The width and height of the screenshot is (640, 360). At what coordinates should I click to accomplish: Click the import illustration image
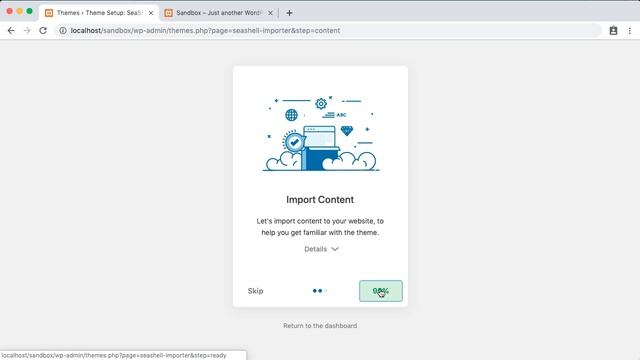[x=320, y=133]
